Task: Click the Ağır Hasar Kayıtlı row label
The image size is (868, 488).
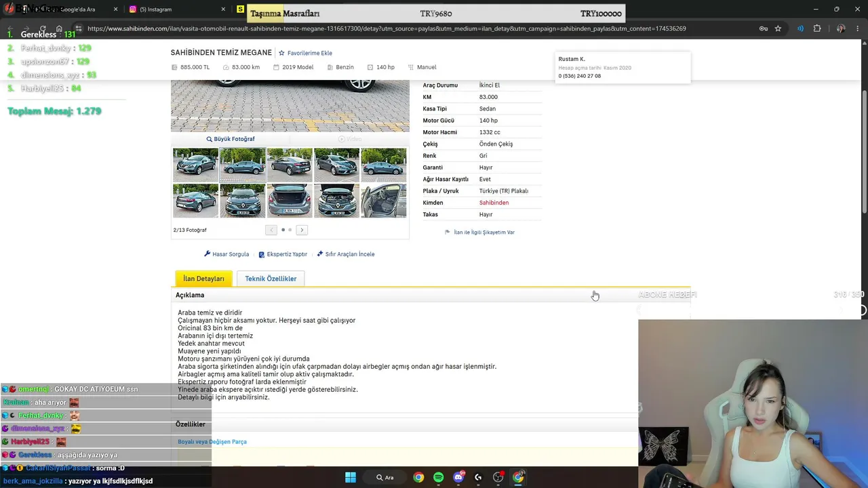Action: point(446,179)
